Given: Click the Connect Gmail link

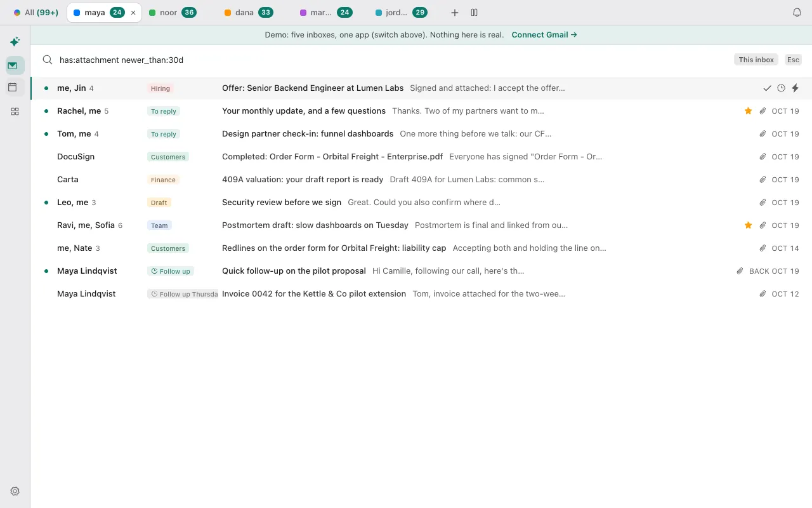Looking at the screenshot, I should (x=544, y=35).
